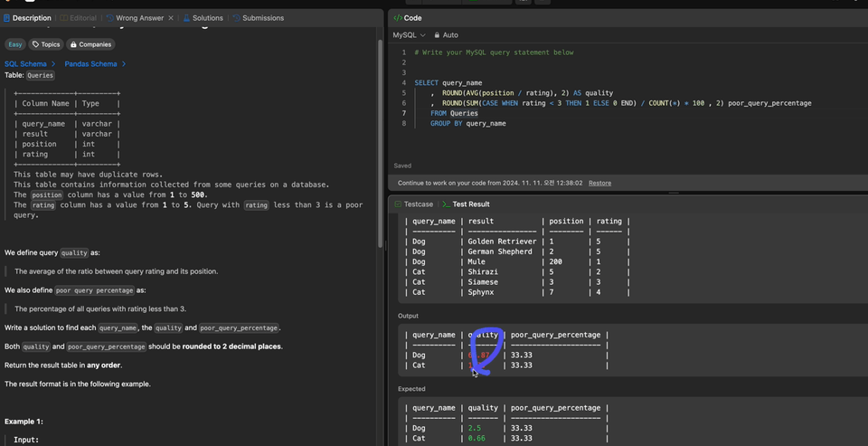Click the expected quality value 2.5
This screenshot has height=446, width=868.
click(475, 428)
